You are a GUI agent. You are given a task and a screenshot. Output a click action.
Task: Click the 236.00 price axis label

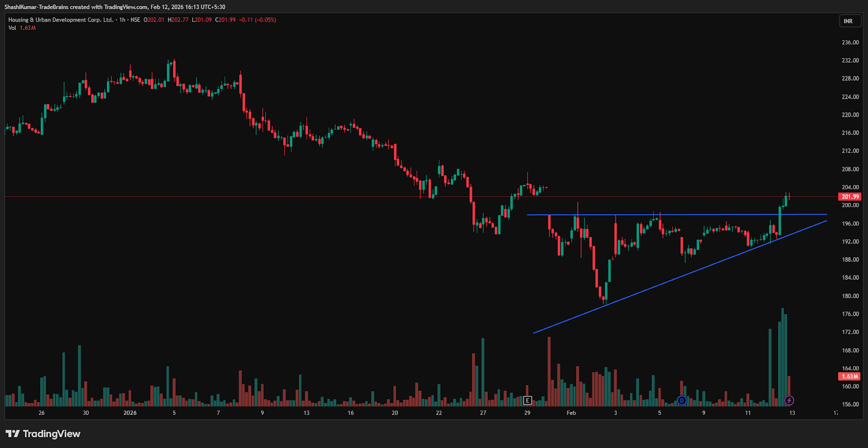click(850, 42)
